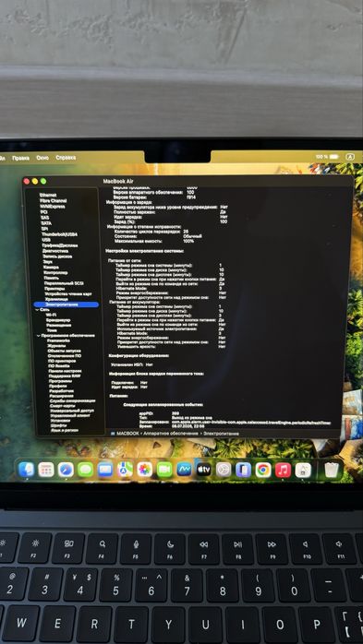Select Устройство чтения карт in sidebar
The width and height of the screenshot is (363, 644).
pos(67,294)
